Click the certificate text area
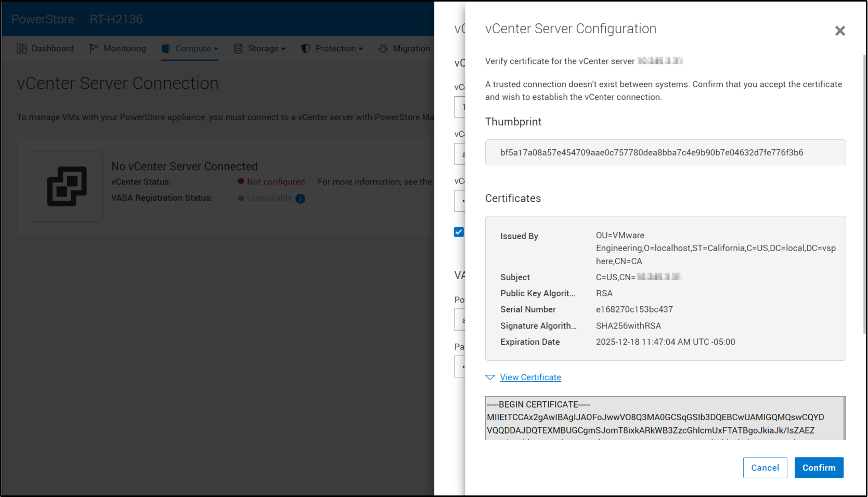868x497 pixels. [x=664, y=418]
